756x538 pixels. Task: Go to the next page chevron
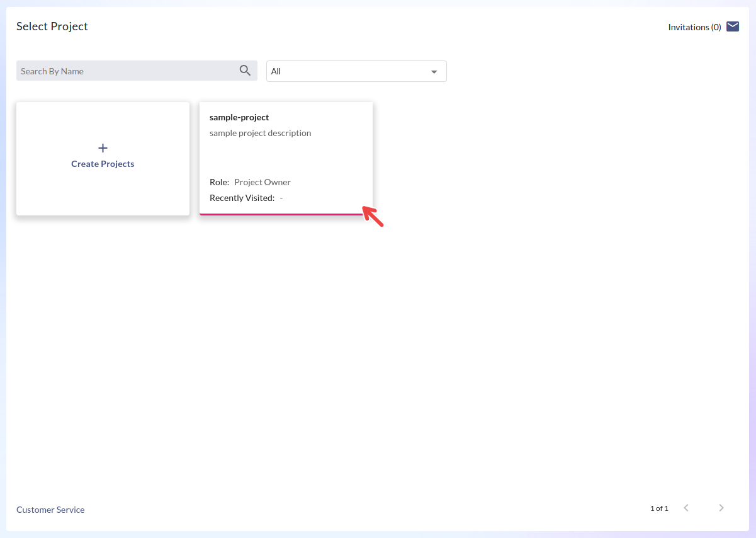(x=721, y=508)
